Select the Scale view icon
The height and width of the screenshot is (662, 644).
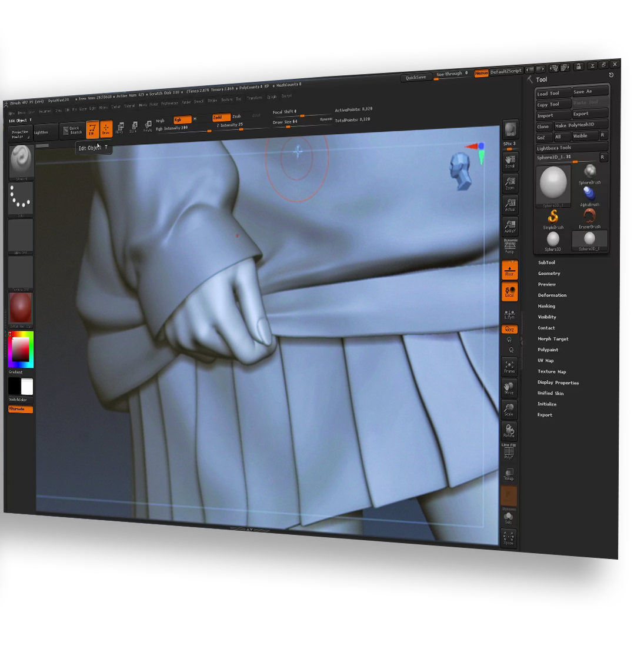click(x=509, y=409)
